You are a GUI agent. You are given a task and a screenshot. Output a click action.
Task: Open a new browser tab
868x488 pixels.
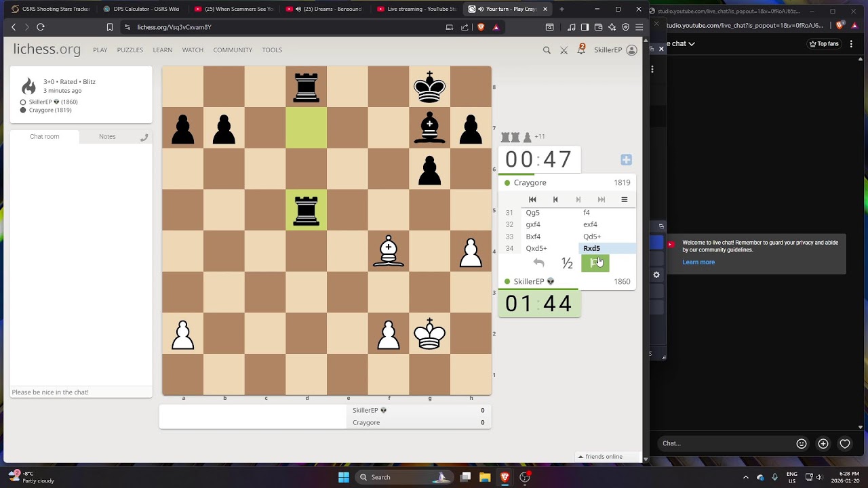pos(561,9)
